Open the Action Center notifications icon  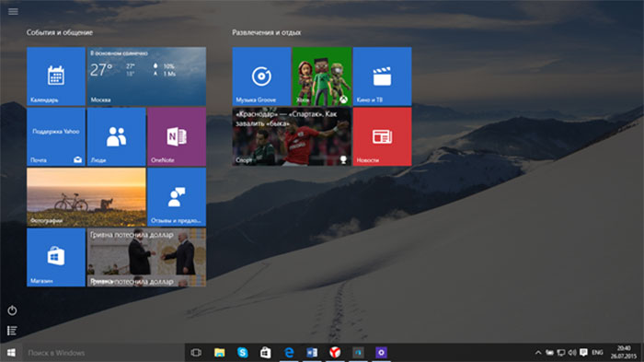pyautogui.click(x=583, y=353)
